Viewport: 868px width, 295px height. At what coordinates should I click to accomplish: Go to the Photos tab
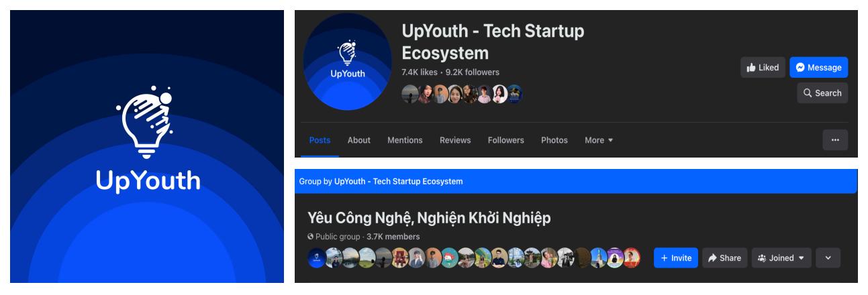click(x=554, y=140)
